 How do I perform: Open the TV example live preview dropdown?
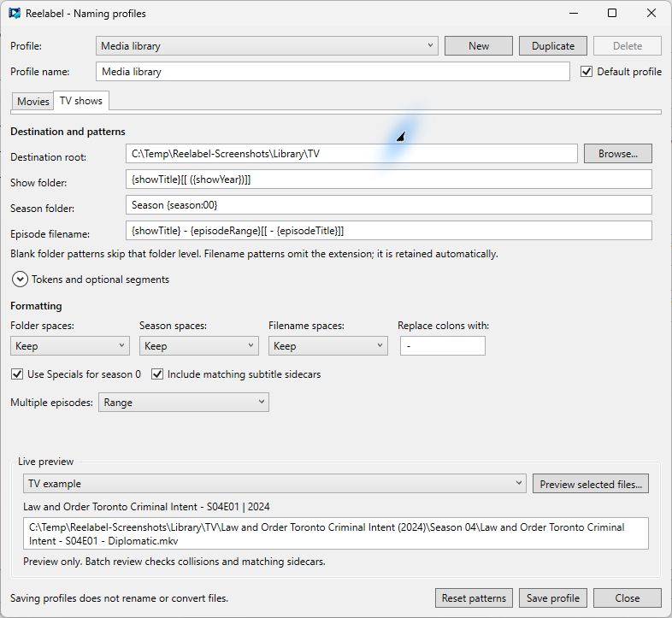pos(274,484)
